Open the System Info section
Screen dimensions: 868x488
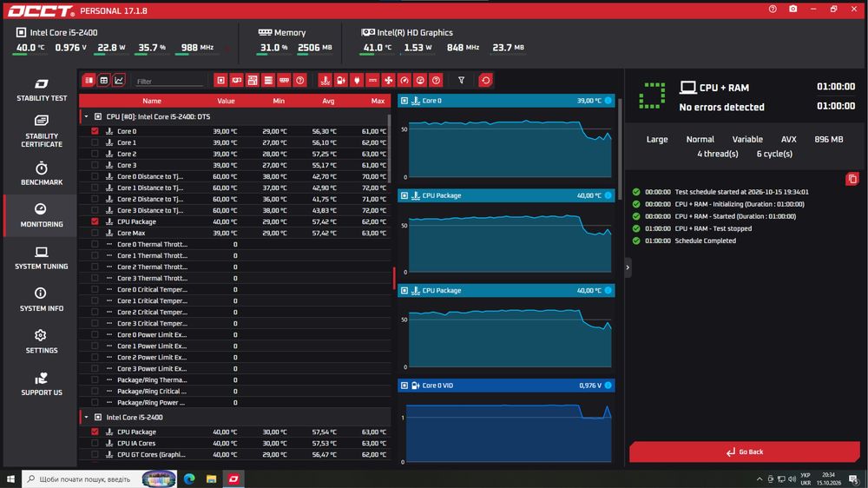pos(41,300)
